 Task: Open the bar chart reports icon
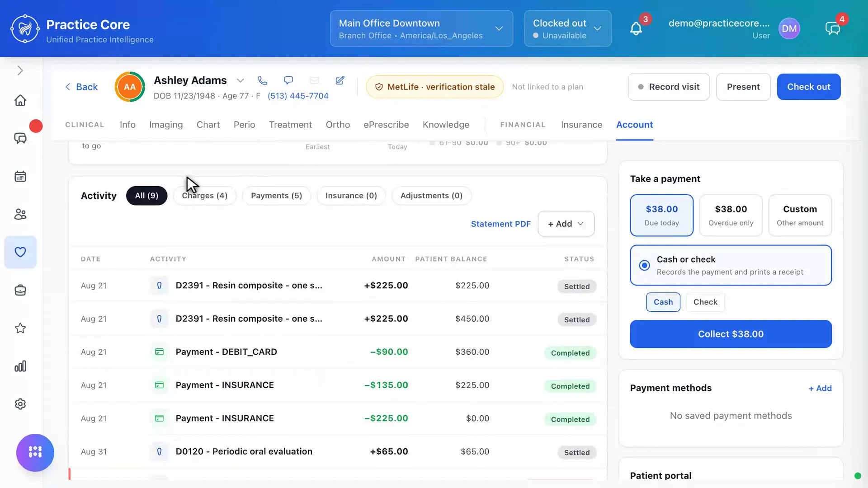[x=20, y=366]
